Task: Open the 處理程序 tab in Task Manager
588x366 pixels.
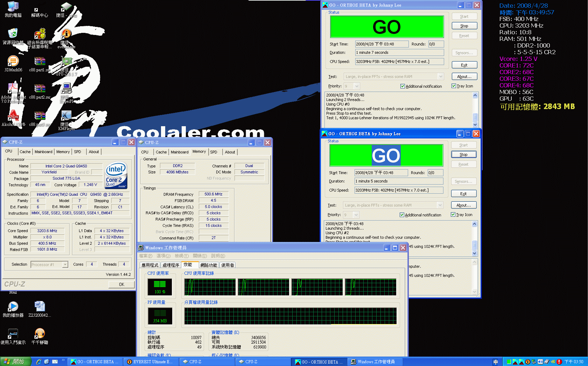Action: (170, 265)
